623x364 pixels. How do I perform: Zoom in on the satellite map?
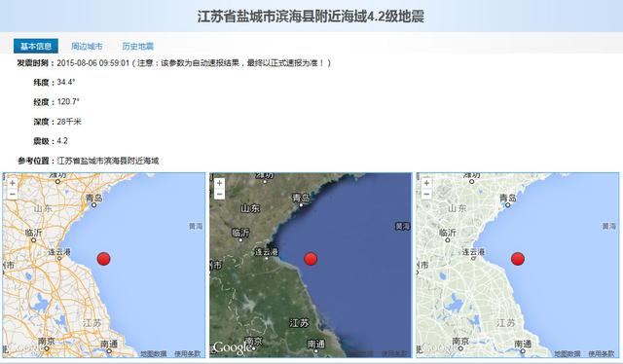[x=219, y=183]
